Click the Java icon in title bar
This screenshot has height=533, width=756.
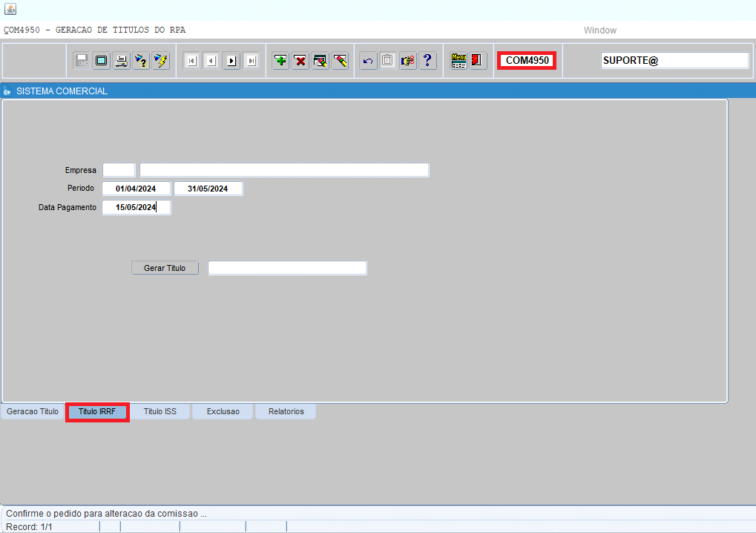(x=10, y=9)
